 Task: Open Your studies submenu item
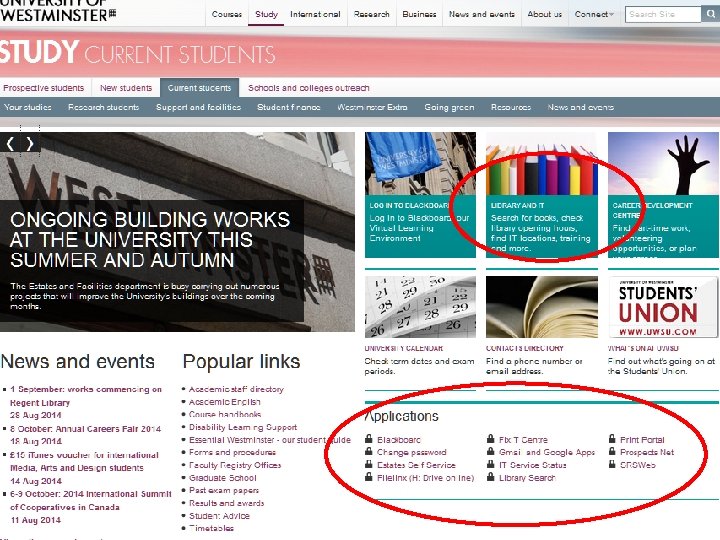pos(28,107)
